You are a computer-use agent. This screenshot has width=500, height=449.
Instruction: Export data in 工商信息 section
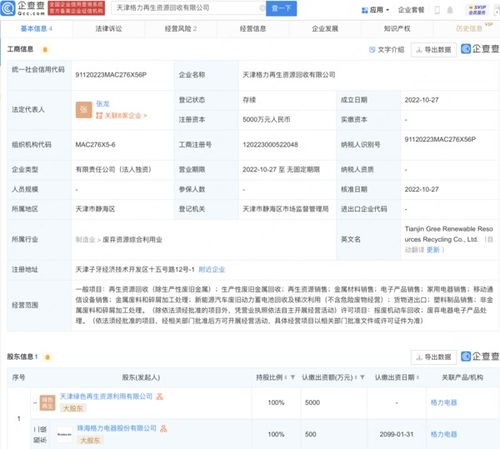click(433, 50)
